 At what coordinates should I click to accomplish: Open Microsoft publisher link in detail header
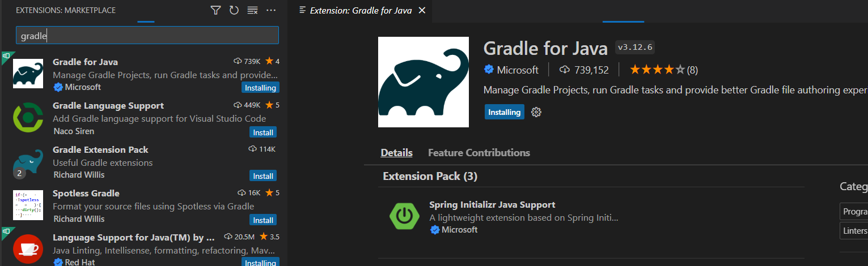(518, 70)
